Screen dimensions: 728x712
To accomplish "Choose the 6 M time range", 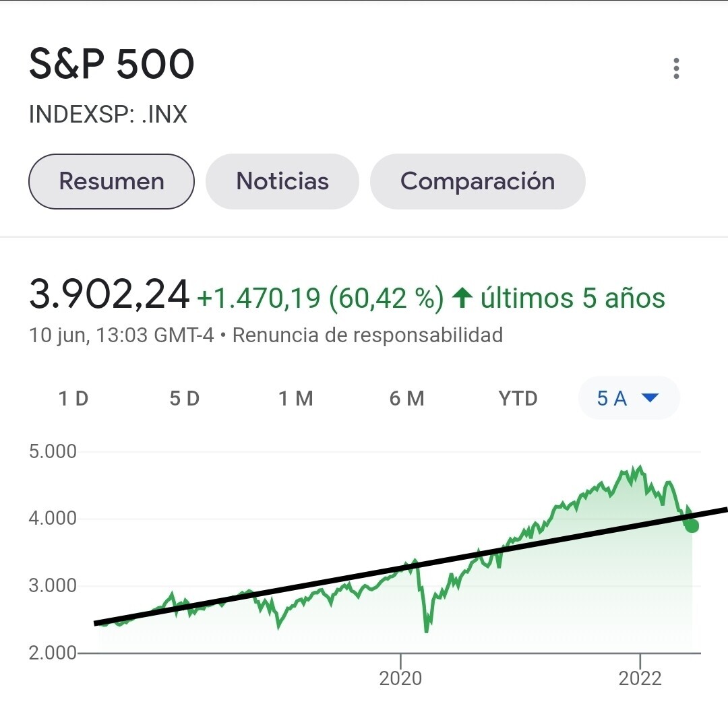I will click(x=406, y=399).
